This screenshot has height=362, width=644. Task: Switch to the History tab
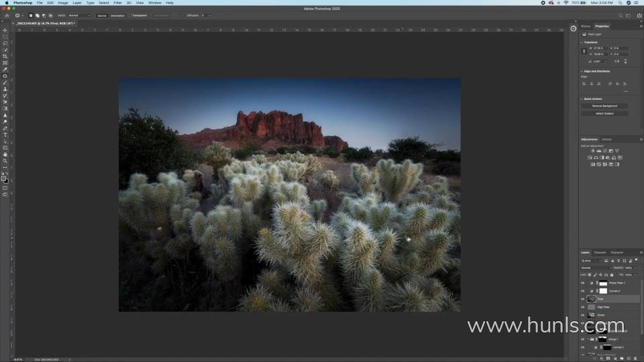point(586,26)
